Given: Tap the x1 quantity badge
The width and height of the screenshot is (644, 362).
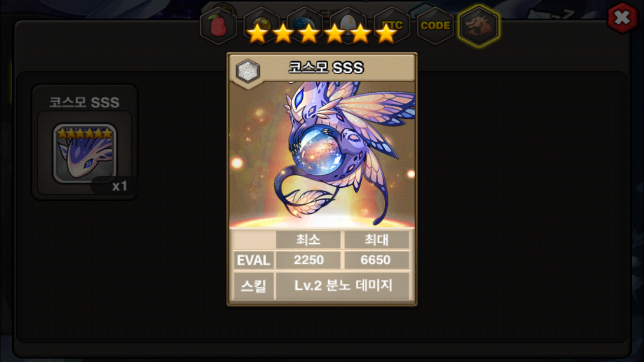Looking at the screenshot, I should (x=119, y=186).
